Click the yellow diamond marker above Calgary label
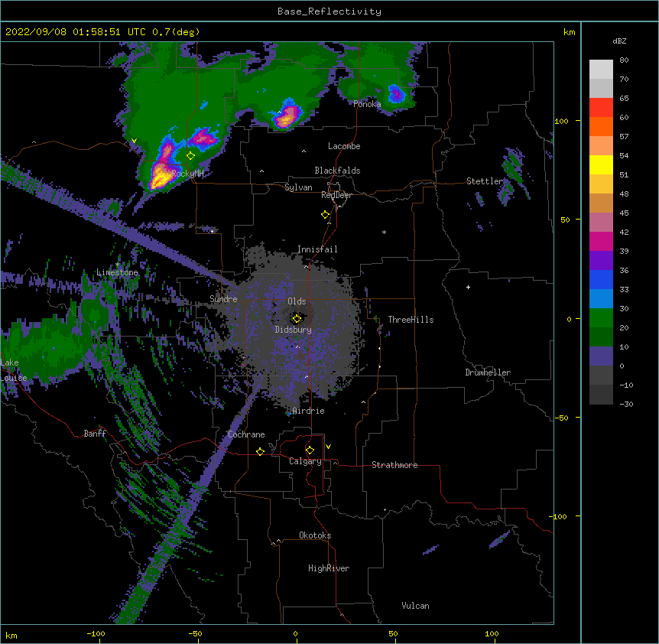The image size is (659, 644). (x=310, y=450)
